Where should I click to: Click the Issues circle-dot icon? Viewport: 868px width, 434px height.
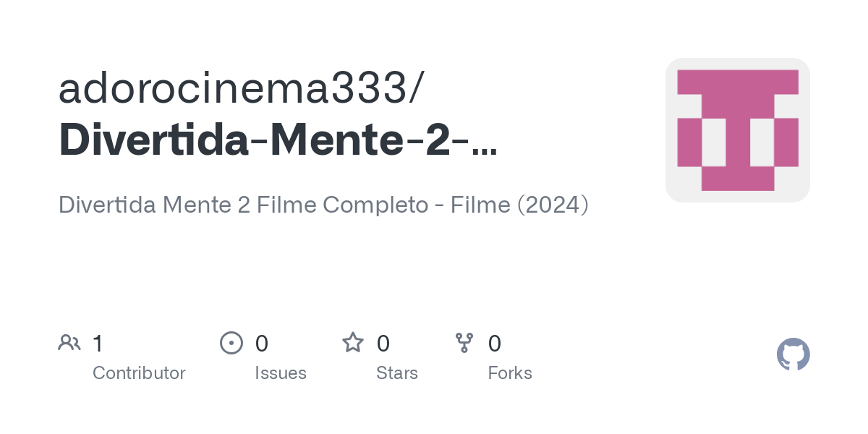click(231, 343)
